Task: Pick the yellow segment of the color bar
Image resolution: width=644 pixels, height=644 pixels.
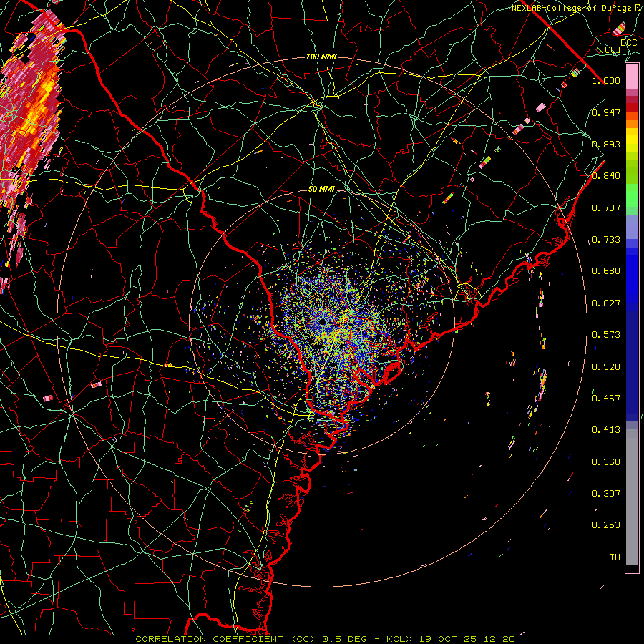Action: tap(632, 140)
